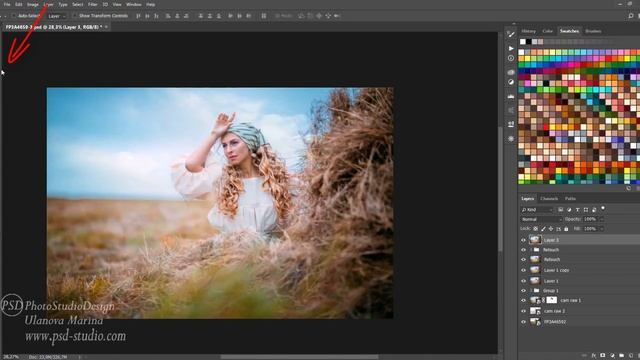Hide Layer 1 using its eye icon
The width and height of the screenshot is (640, 360).
pos(524,281)
